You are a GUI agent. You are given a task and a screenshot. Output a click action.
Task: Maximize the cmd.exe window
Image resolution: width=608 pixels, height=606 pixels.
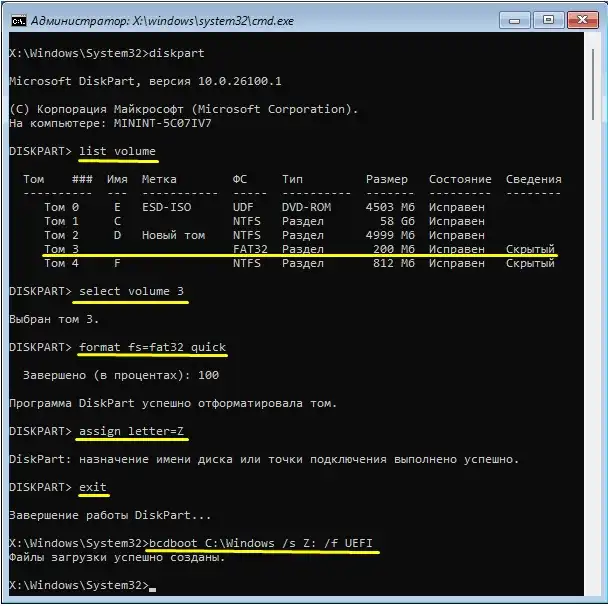tap(548, 20)
